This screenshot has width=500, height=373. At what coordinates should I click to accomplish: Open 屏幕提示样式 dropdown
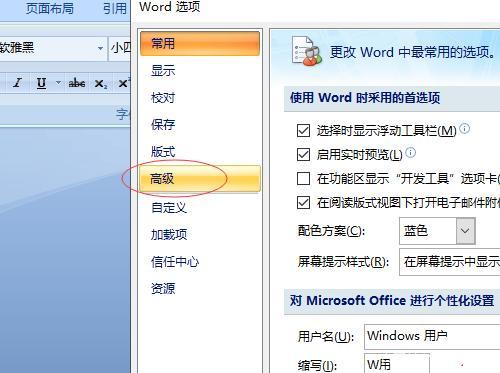point(450,262)
